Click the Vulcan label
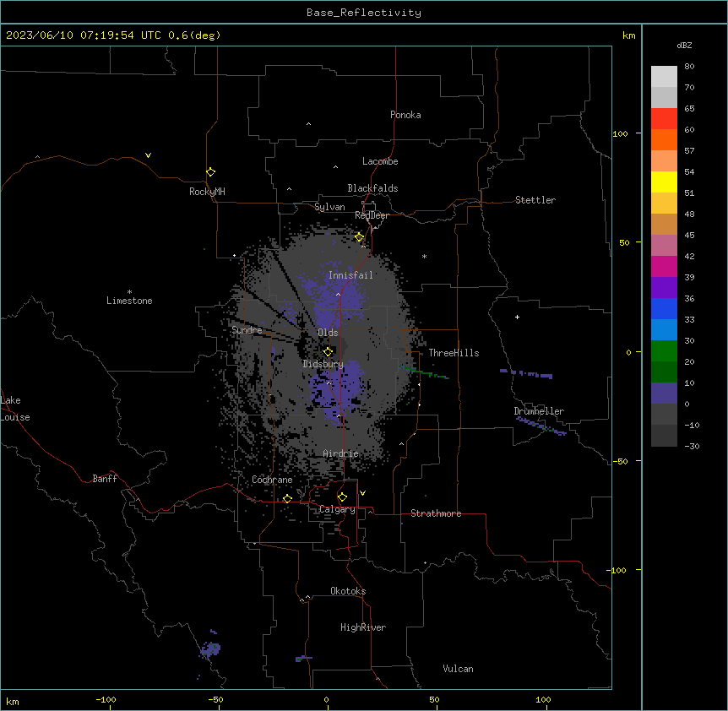728x711 pixels. coord(458,669)
